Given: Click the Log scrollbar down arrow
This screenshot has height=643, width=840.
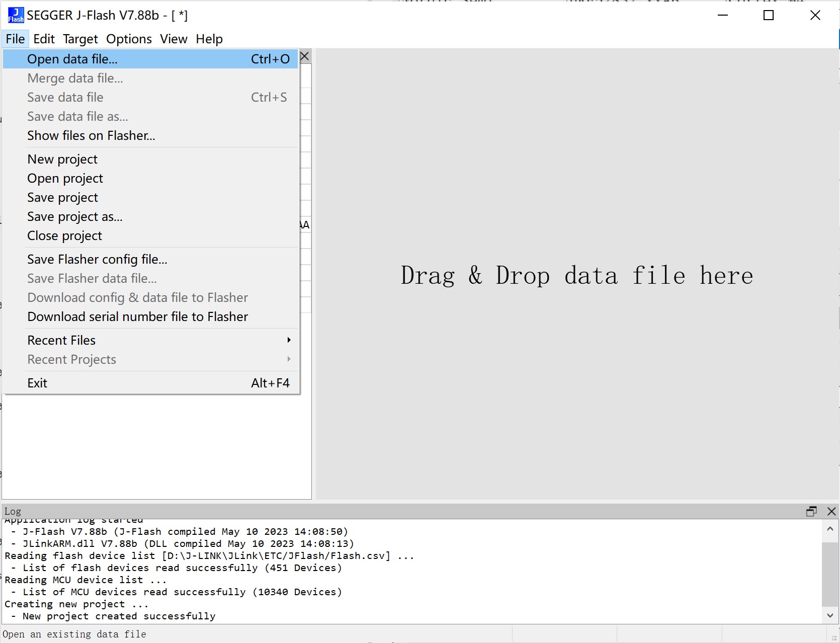Looking at the screenshot, I should pos(830,615).
